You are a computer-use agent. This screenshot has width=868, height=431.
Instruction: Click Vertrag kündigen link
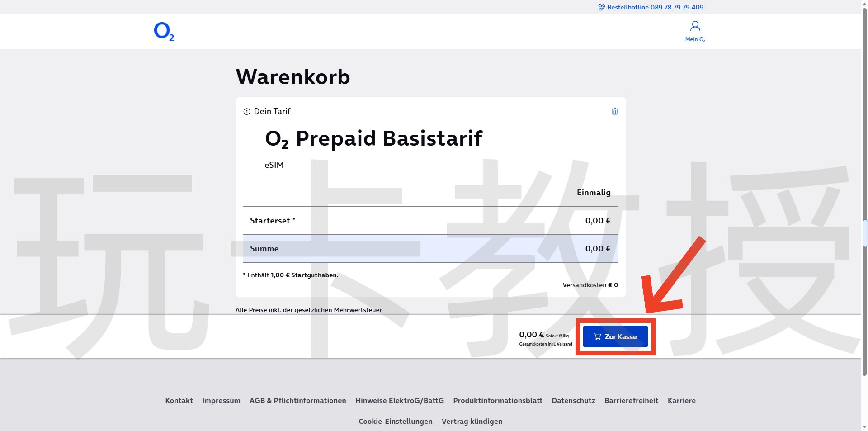pyautogui.click(x=472, y=421)
